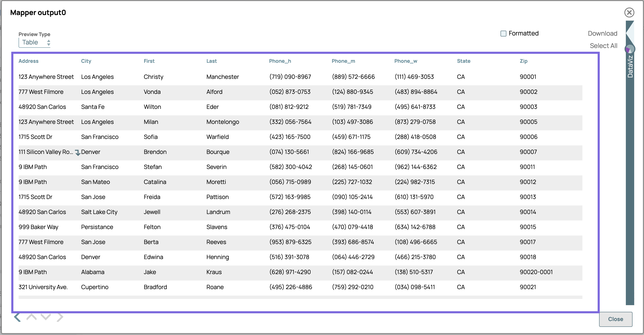
Task: Click the First column header
Action: point(149,61)
